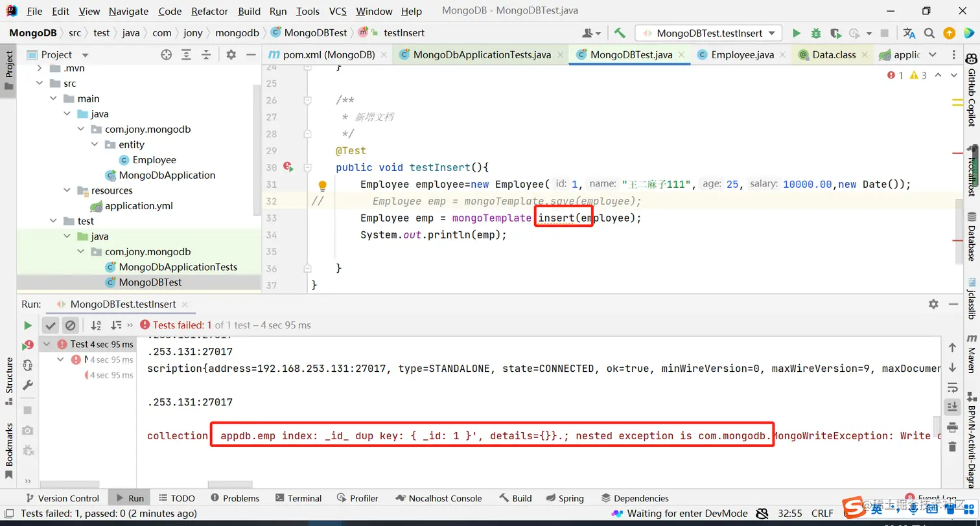980x526 pixels.
Task: Sort tests by duration icon
Action: [x=116, y=325]
